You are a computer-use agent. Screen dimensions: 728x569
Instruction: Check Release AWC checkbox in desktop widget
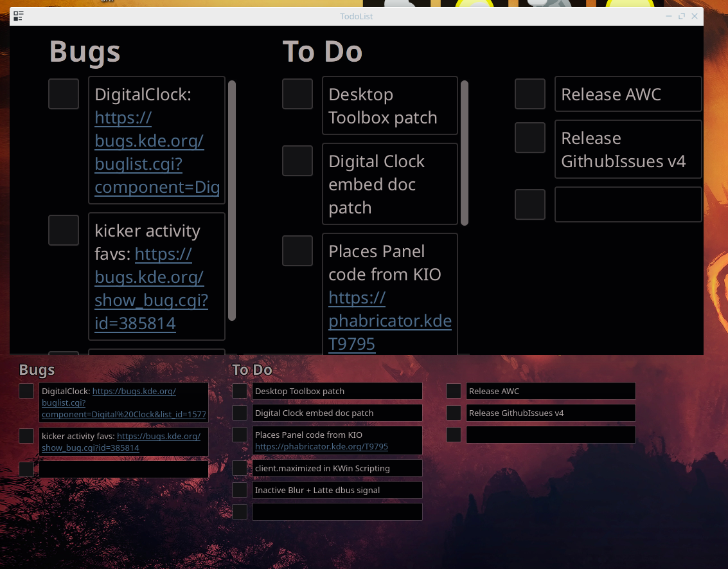(x=454, y=391)
